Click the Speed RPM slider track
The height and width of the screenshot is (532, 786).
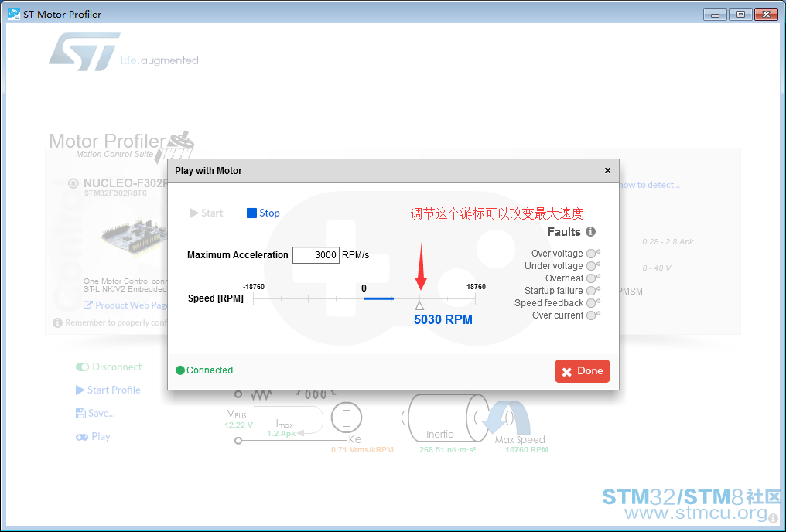click(x=364, y=298)
